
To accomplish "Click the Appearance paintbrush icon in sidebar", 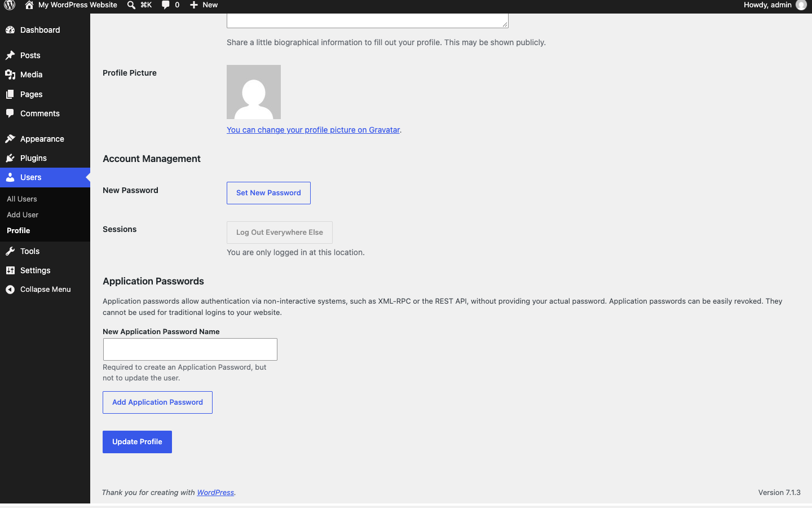I will [10, 139].
